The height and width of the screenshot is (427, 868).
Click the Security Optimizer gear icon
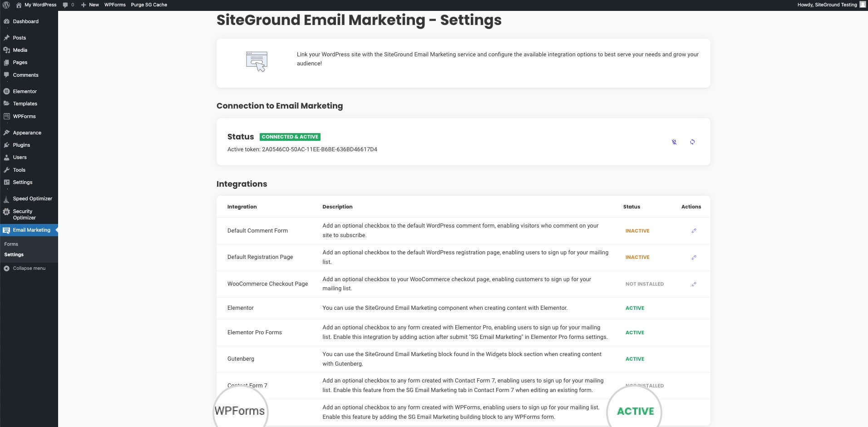(x=6, y=212)
